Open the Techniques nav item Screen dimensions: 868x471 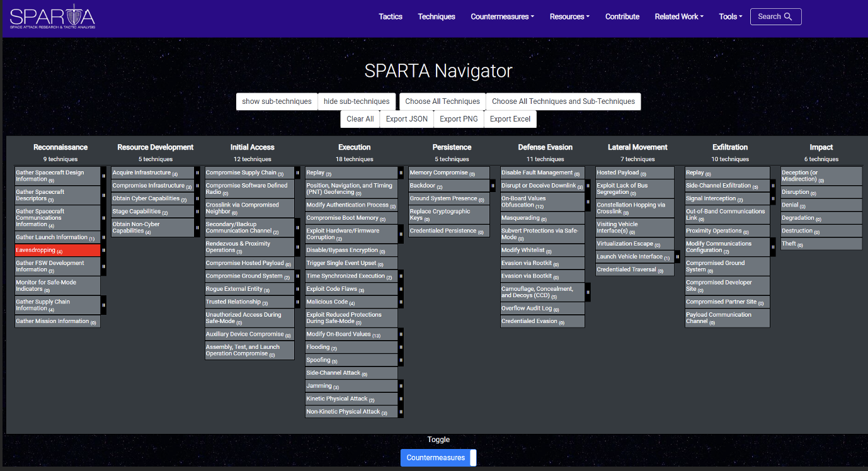tap(437, 16)
